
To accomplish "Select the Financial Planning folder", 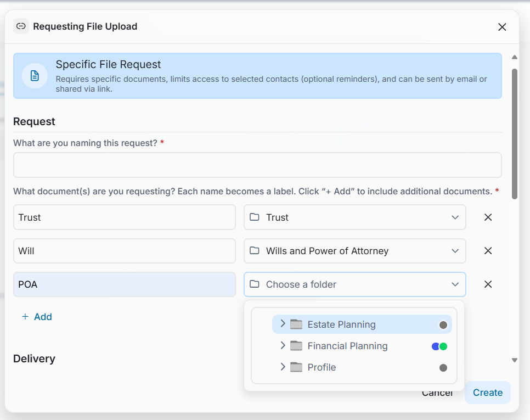I will coord(362,346).
